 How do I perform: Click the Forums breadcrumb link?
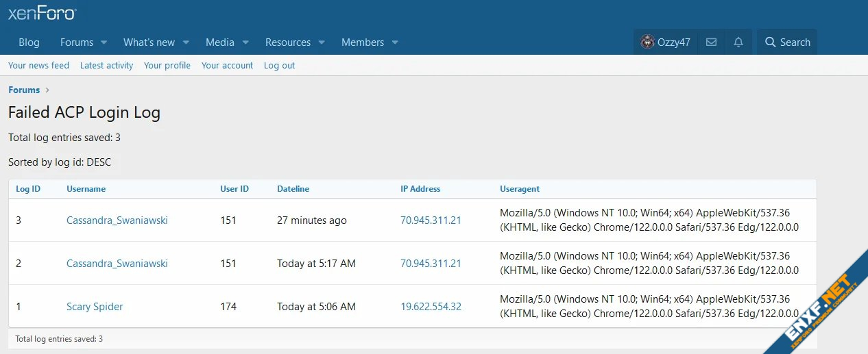[24, 90]
